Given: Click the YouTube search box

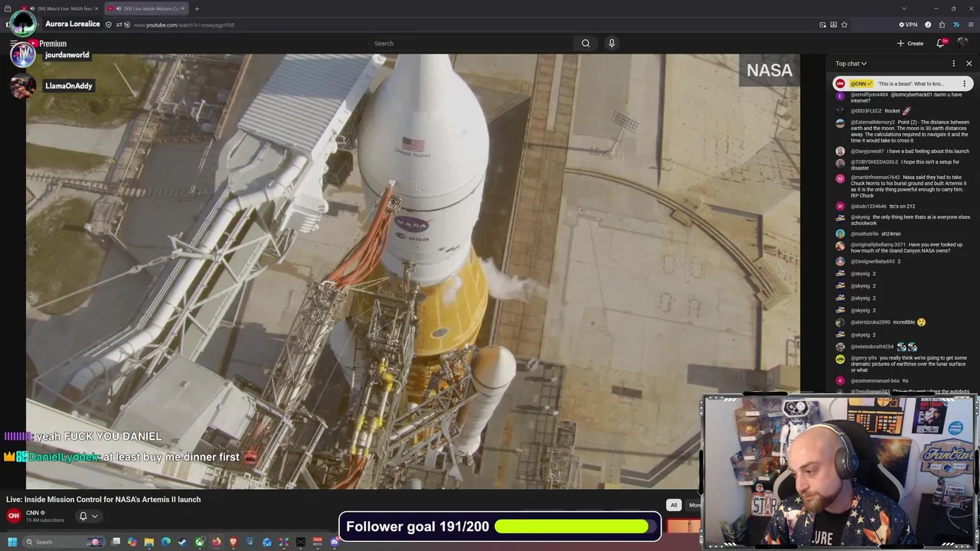Looking at the screenshot, I should [472, 44].
